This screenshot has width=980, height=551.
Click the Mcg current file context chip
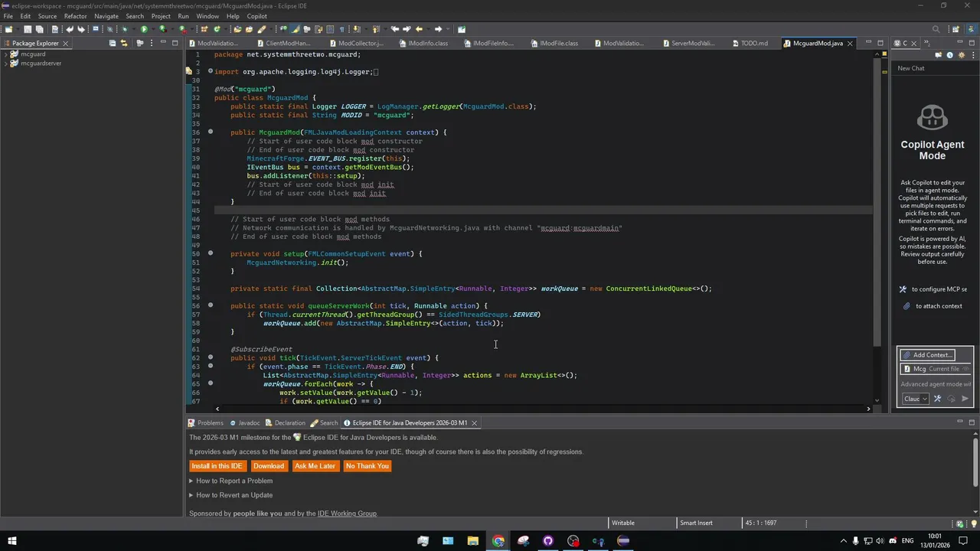[x=936, y=369]
